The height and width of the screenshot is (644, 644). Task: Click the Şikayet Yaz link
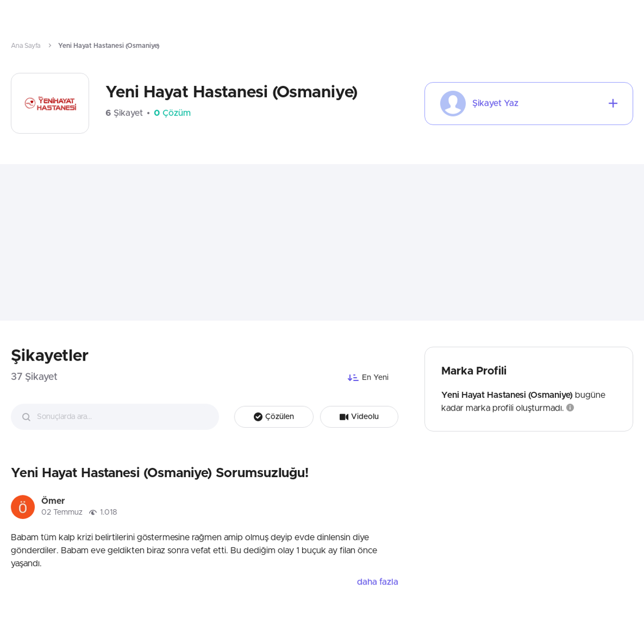pos(495,104)
